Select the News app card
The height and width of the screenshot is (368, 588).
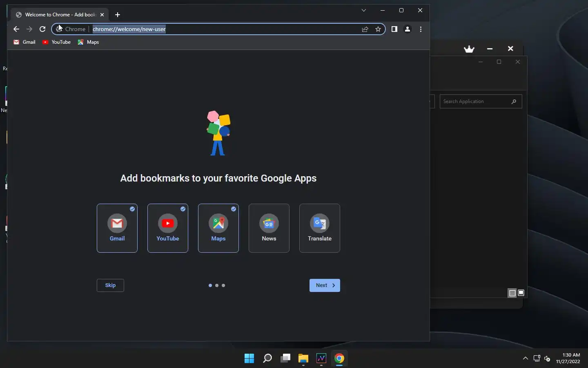269,228
